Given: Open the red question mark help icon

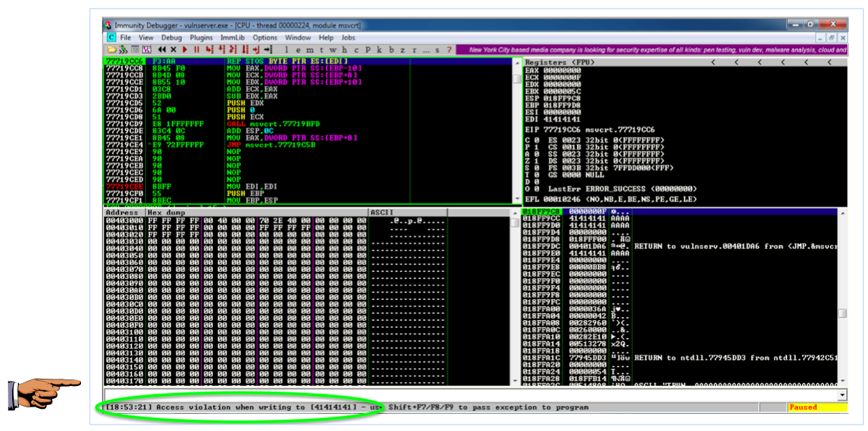Looking at the screenshot, I should coord(449,49).
